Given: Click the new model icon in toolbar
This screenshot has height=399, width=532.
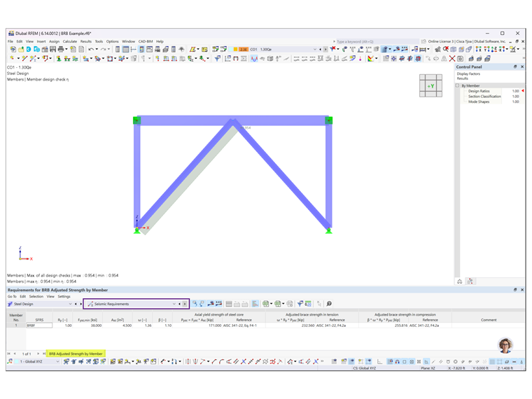Looking at the screenshot, I should tap(13, 50).
